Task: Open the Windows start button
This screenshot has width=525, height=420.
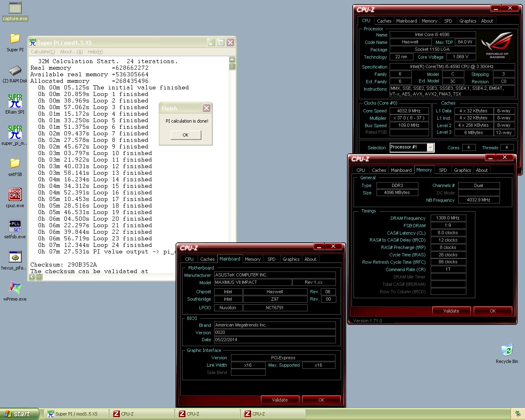Action: click(x=20, y=414)
